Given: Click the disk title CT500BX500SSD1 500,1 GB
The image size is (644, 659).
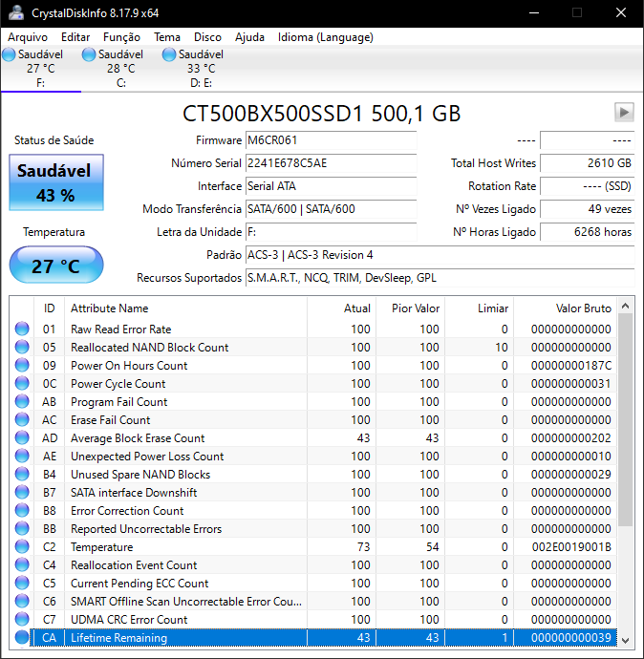Looking at the screenshot, I should (321, 113).
